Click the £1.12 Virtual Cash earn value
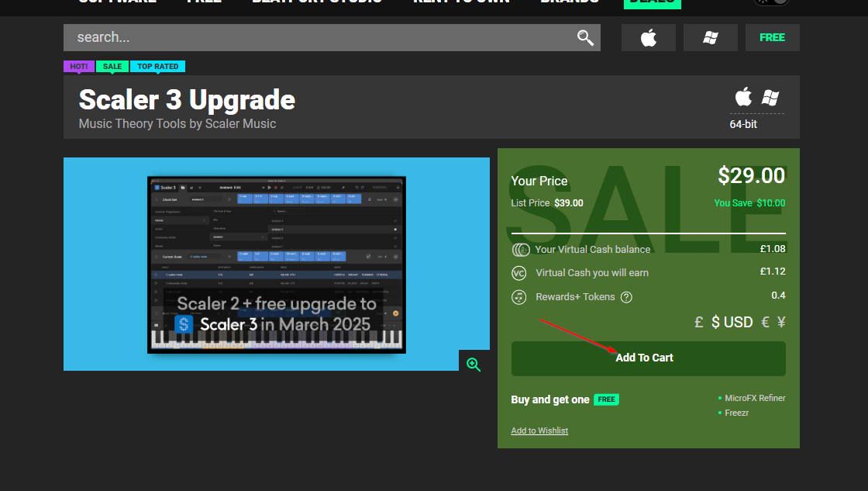 [772, 271]
